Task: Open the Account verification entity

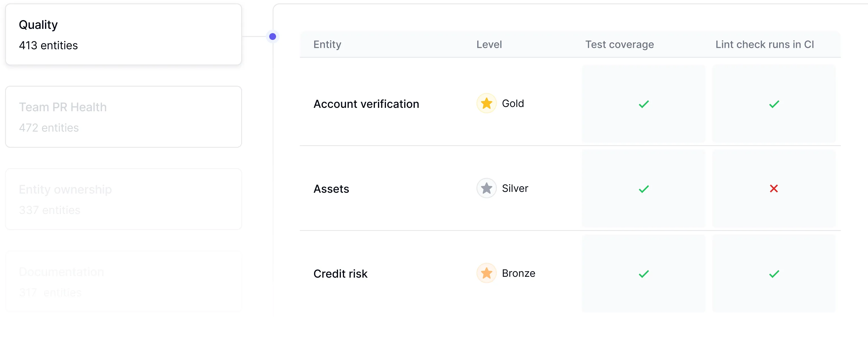Action: tap(366, 104)
